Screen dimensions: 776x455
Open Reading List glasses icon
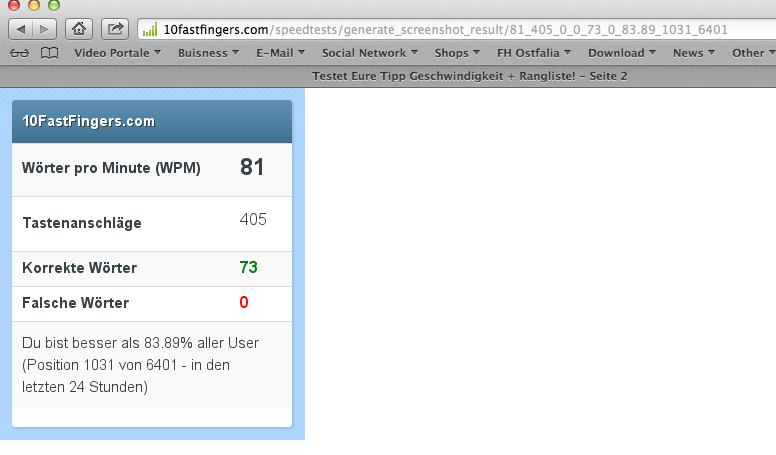(19, 53)
